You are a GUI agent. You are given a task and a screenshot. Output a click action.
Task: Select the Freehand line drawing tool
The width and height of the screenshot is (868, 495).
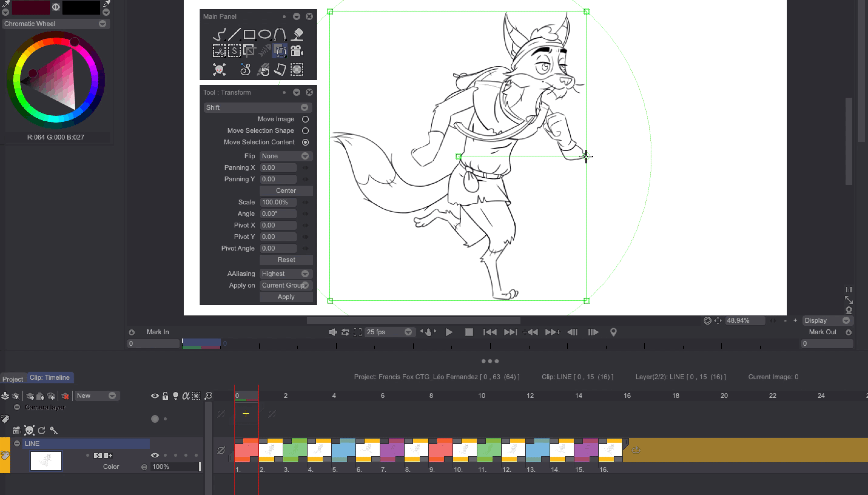(219, 34)
